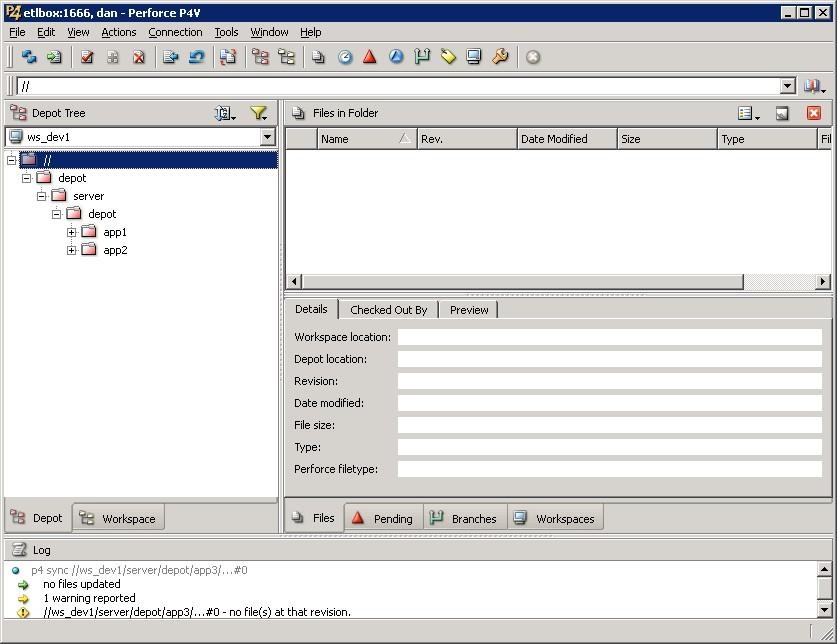Collapse the top-level depot folder
Image resolution: width=837 pixels, height=644 pixels.
(x=27, y=178)
